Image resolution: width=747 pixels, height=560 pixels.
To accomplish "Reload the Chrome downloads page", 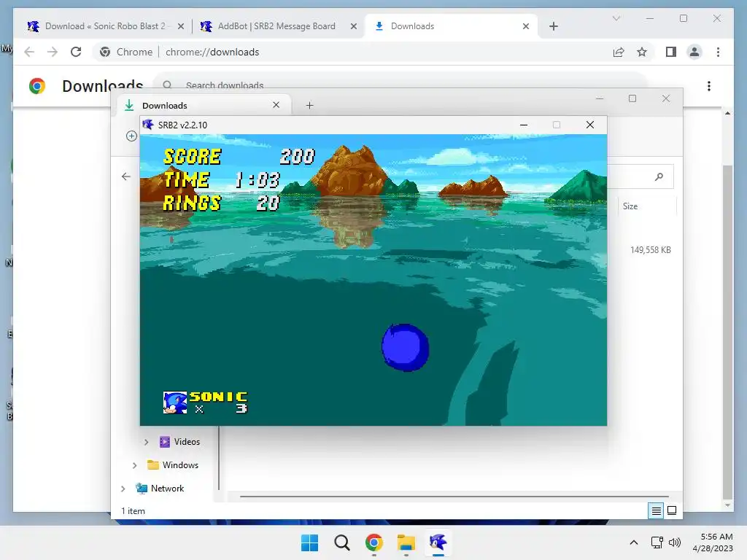I will (76, 52).
